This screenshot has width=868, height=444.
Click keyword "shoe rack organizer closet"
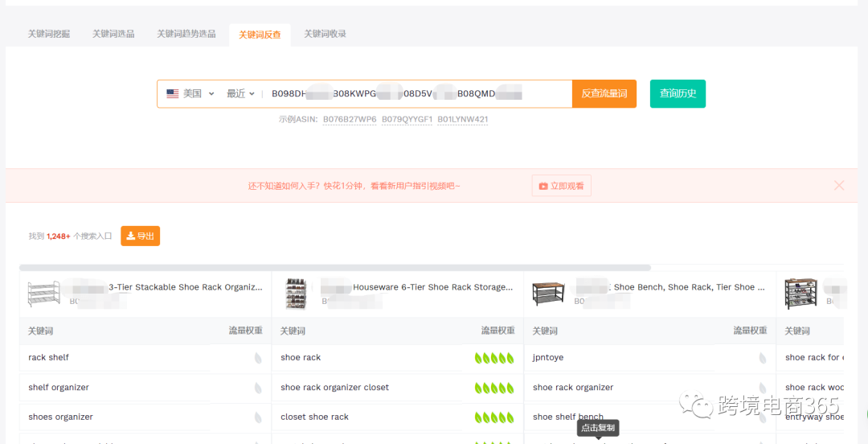click(335, 388)
